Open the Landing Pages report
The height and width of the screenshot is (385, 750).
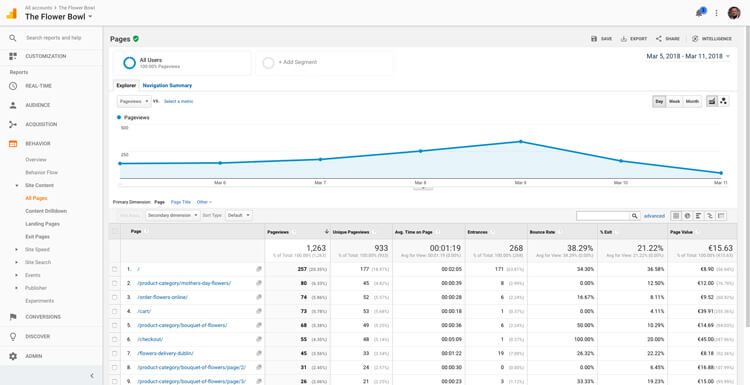[x=42, y=224]
